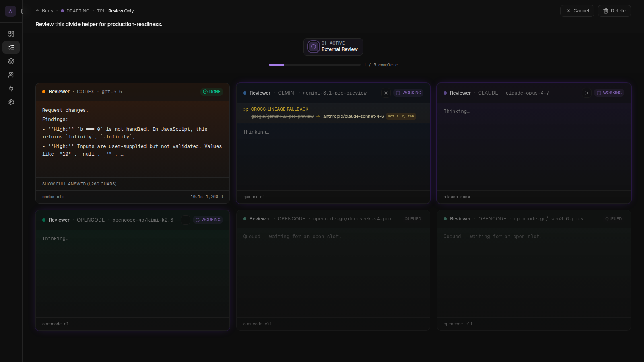Cancel the kimi-k2.6 reviewer with its X button

[186, 220]
